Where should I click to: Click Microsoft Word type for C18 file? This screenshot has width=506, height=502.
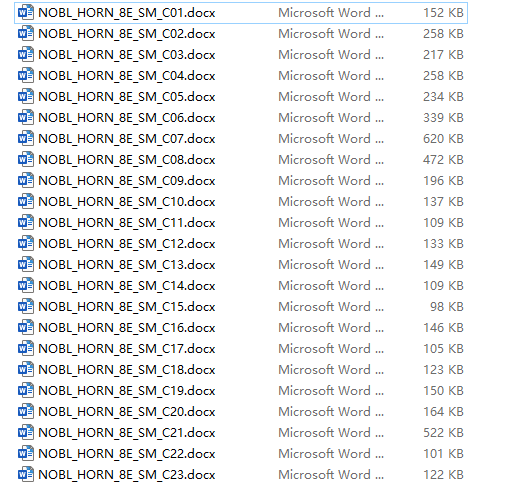click(x=331, y=370)
